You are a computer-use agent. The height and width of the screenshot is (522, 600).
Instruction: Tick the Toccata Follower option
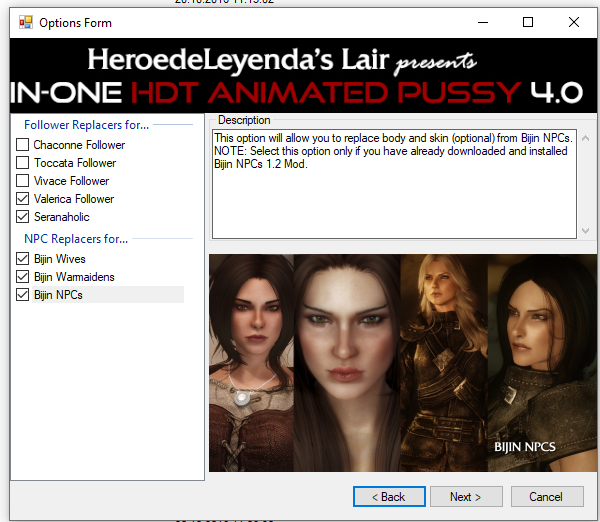coord(23,163)
